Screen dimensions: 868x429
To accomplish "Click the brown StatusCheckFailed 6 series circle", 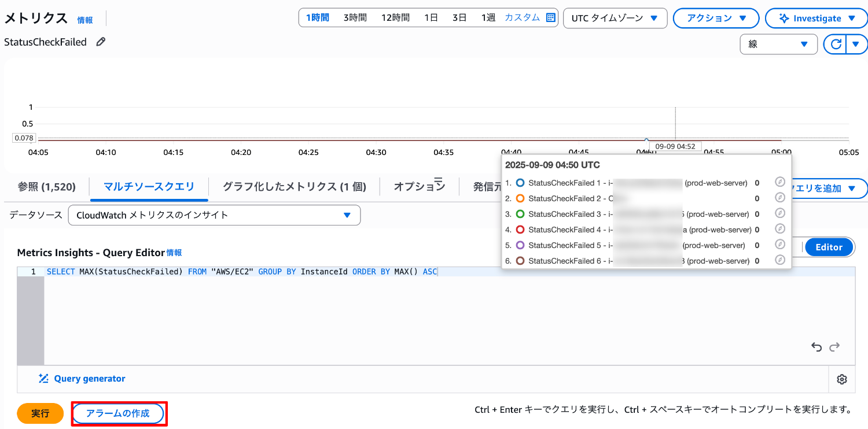I will (x=520, y=261).
